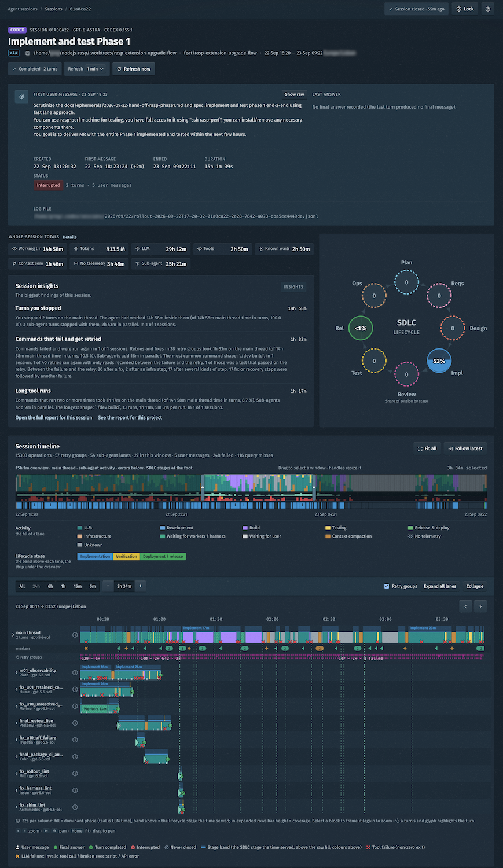Open info icon for fix_u01_retained lane
The width and height of the screenshot is (503, 868).
pos(75,689)
